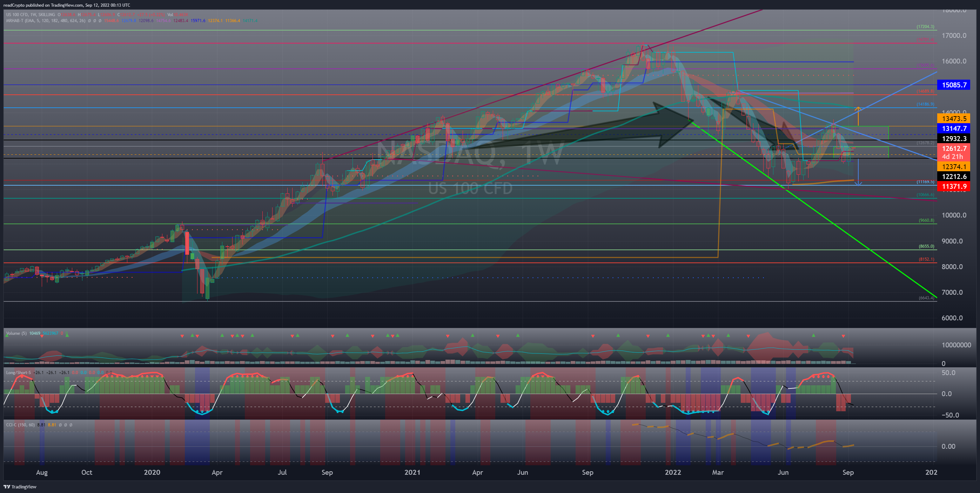Click the Vol 10.463K value in the legend
The width and height of the screenshot is (980, 493).
point(178,15)
